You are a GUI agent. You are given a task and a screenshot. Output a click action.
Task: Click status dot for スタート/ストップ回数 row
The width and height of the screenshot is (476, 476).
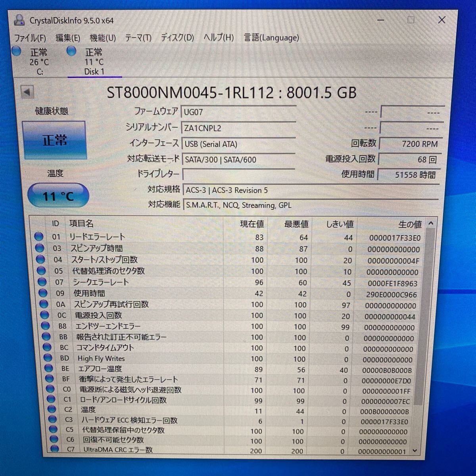[41, 259]
